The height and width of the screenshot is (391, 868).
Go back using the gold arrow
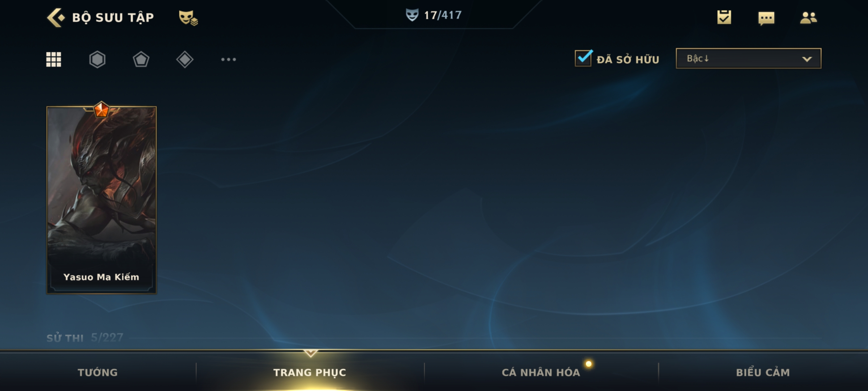click(x=55, y=17)
